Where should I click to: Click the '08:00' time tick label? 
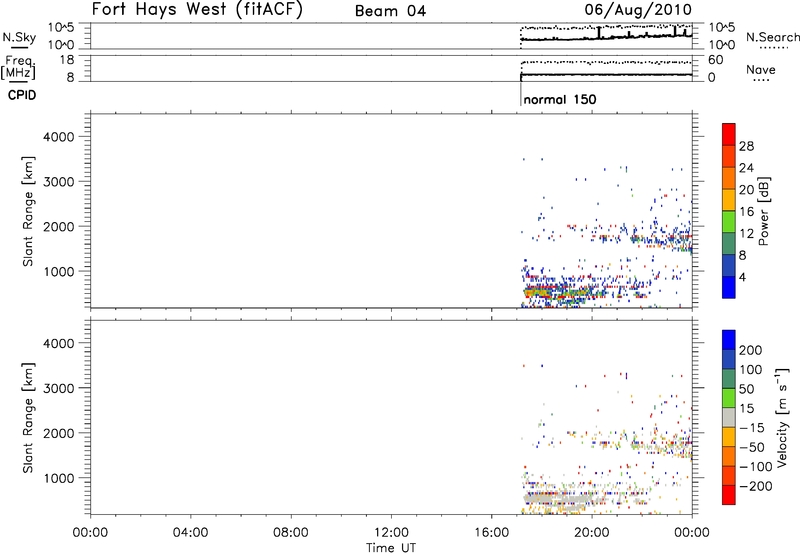pos(291,533)
